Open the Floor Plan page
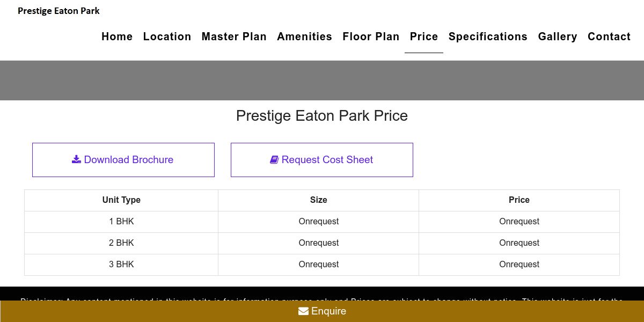The width and height of the screenshot is (644, 322). (371, 36)
